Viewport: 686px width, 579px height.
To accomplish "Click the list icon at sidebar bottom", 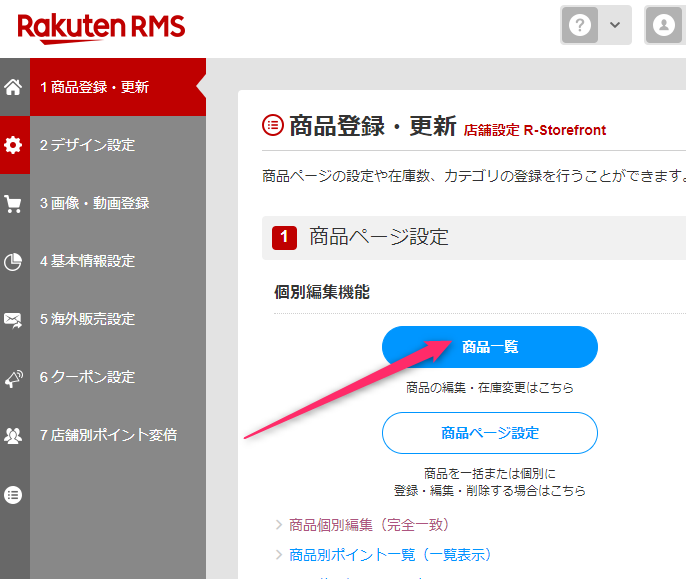I will (x=13, y=495).
